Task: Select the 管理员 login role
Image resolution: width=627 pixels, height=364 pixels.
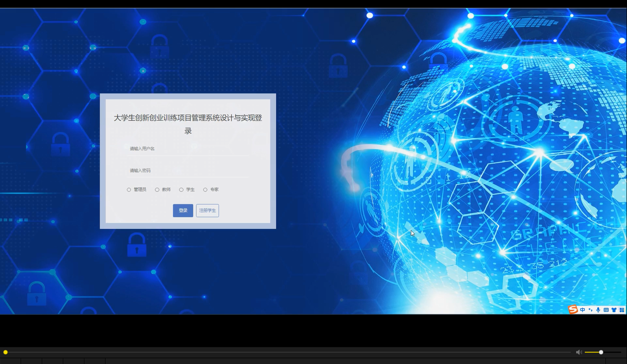Action: (x=129, y=189)
